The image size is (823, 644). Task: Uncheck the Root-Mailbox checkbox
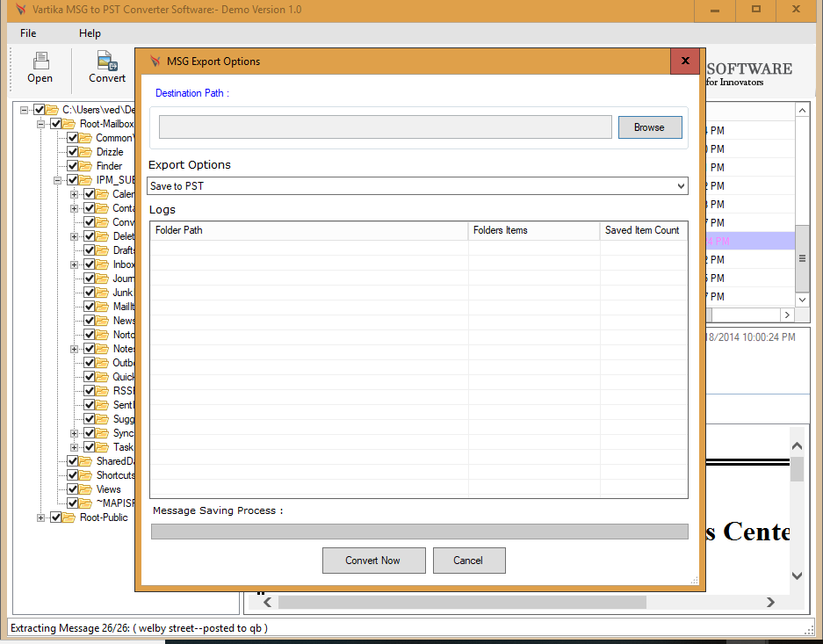pos(55,124)
